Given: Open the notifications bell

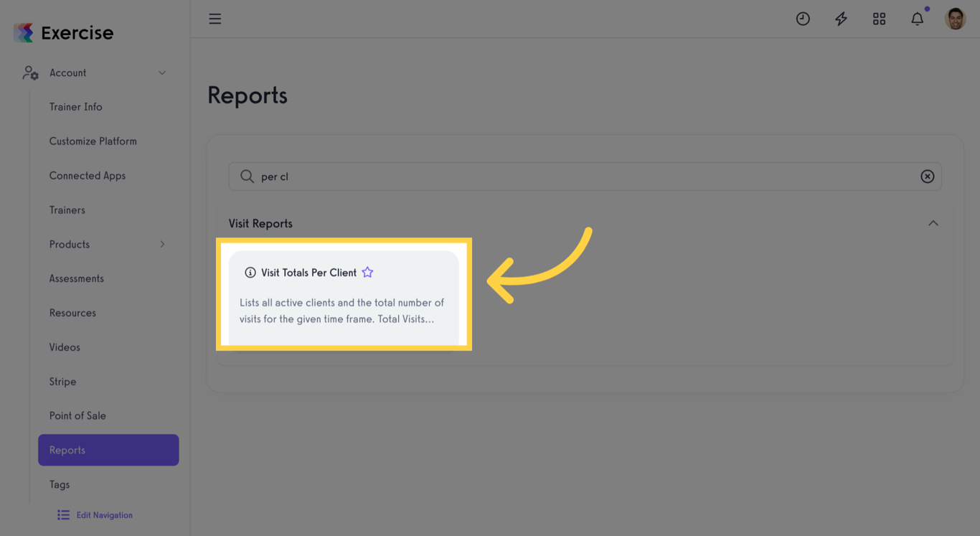Looking at the screenshot, I should point(917,19).
